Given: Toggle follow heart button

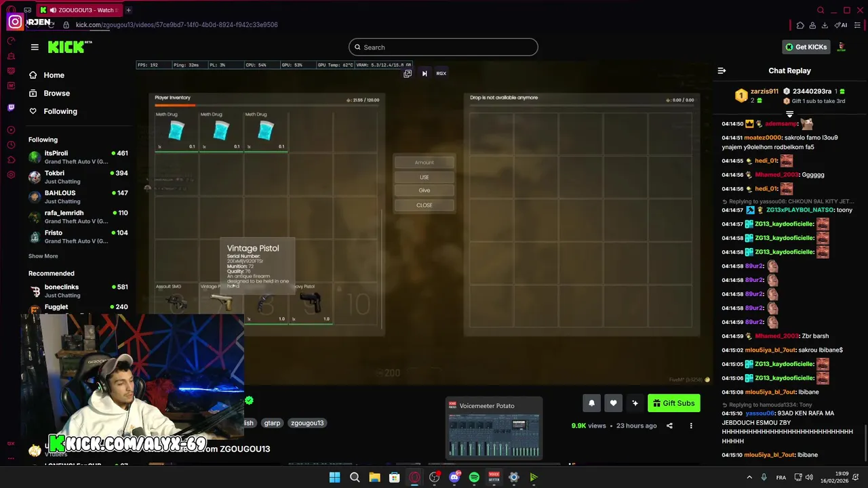Looking at the screenshot, I should 613,403.
